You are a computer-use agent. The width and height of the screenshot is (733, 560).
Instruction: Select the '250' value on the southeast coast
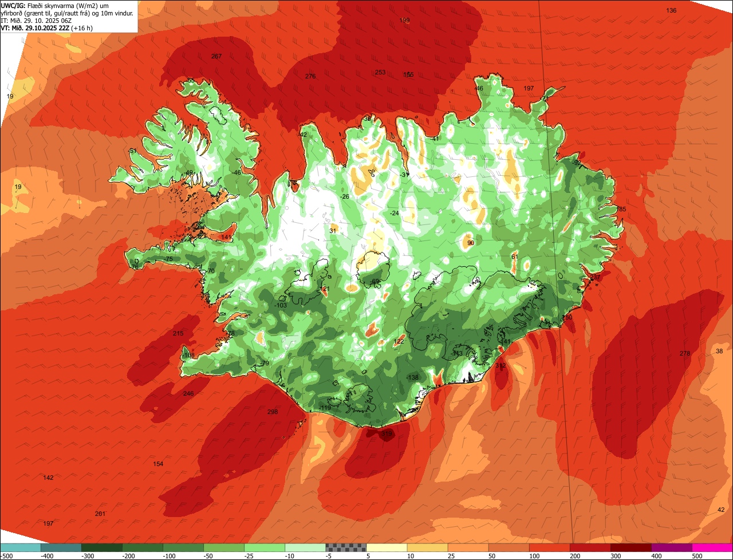567,317
